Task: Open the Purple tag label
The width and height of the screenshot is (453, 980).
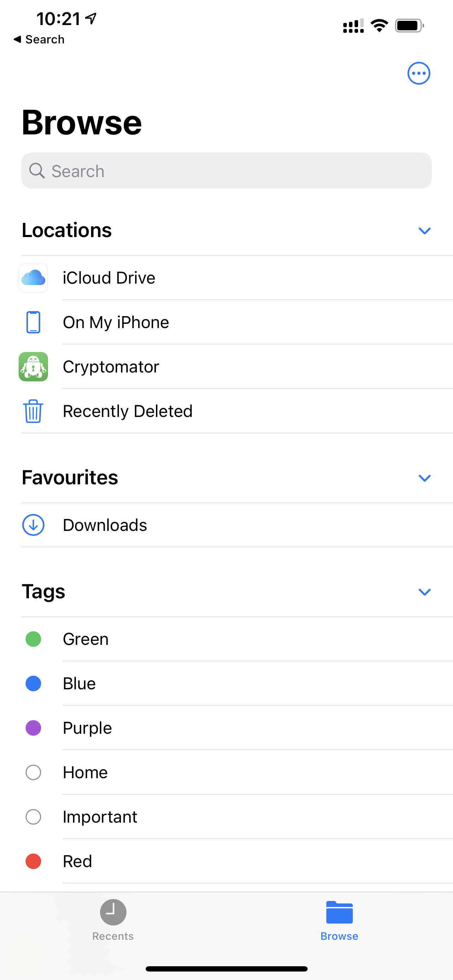Action: (x=87, y=728)
